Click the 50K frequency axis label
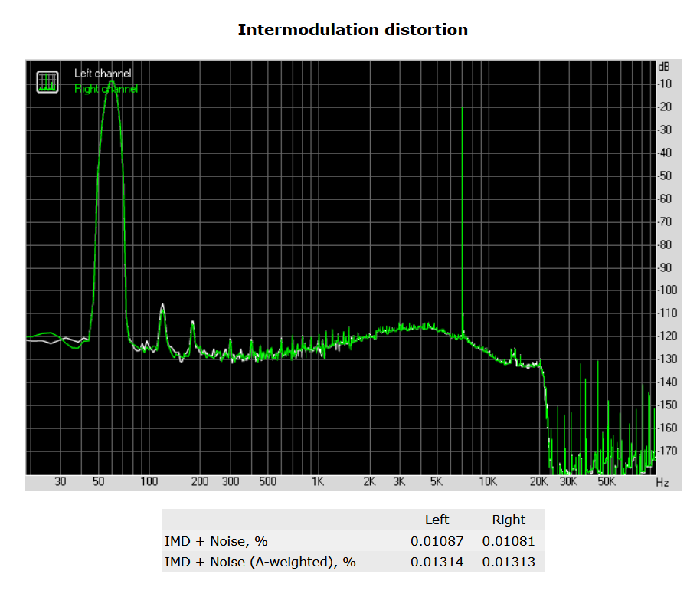Viewport: 700px width, 607px height. pyautogui.click(x=607, y=481)
